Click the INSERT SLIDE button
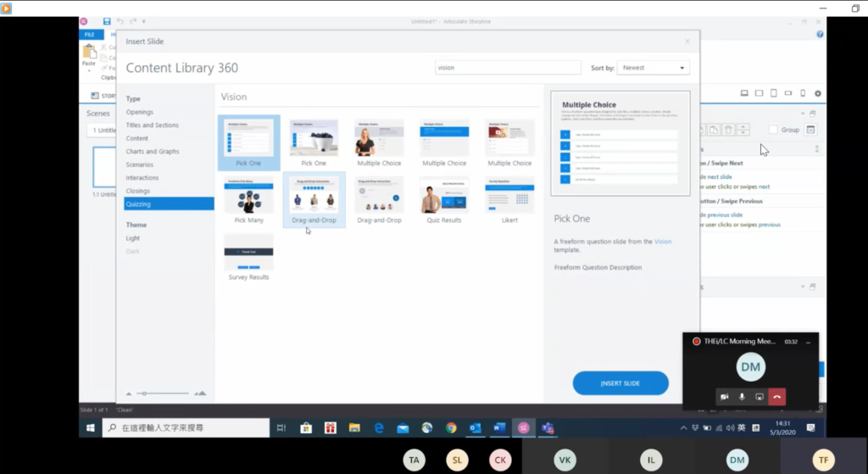Viewport: 868px width, 474px height. pos(620,383)
